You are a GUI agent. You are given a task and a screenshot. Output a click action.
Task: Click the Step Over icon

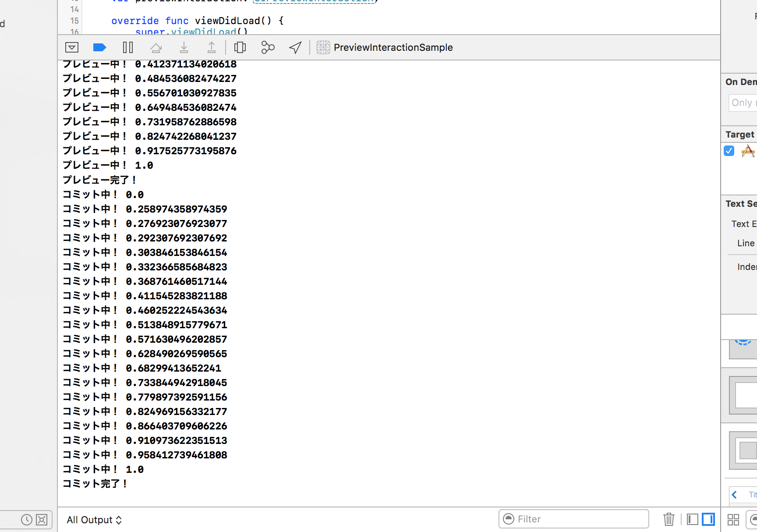click(x=156, y=47)
